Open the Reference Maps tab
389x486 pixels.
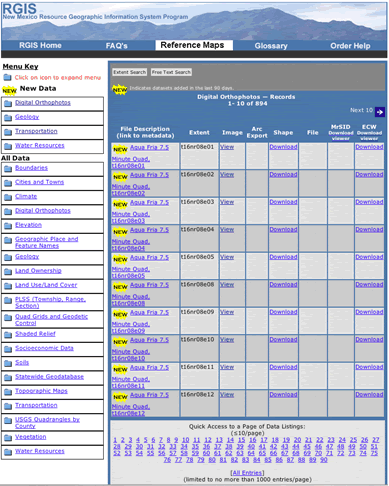(194, 45)
